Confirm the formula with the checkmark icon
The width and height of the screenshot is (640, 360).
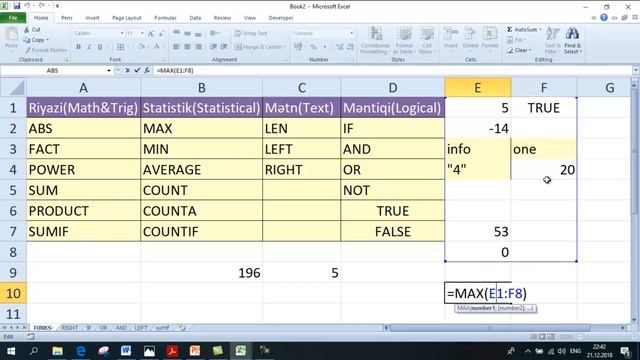[137, 71]
